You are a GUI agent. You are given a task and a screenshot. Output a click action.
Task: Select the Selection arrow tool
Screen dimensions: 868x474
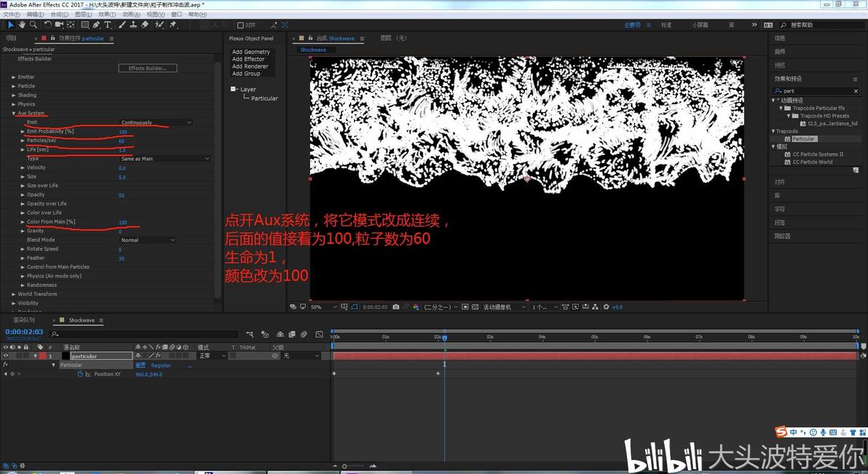[x=10, y=25]
